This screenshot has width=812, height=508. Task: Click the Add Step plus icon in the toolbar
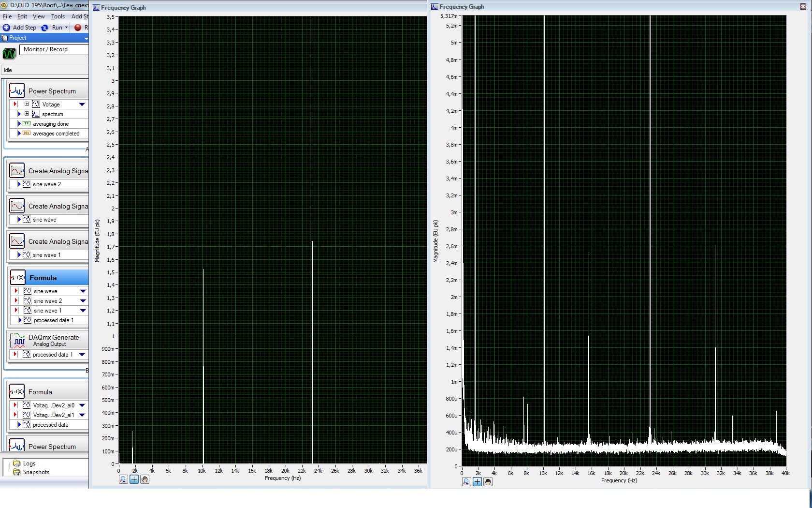click(6, 28)
